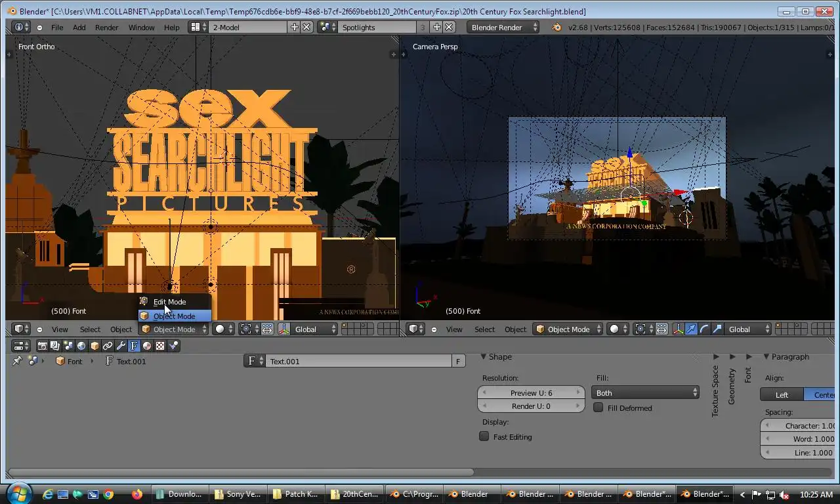
Task: Add new scene with plus next to Spotlights
Action: (437, 28)
